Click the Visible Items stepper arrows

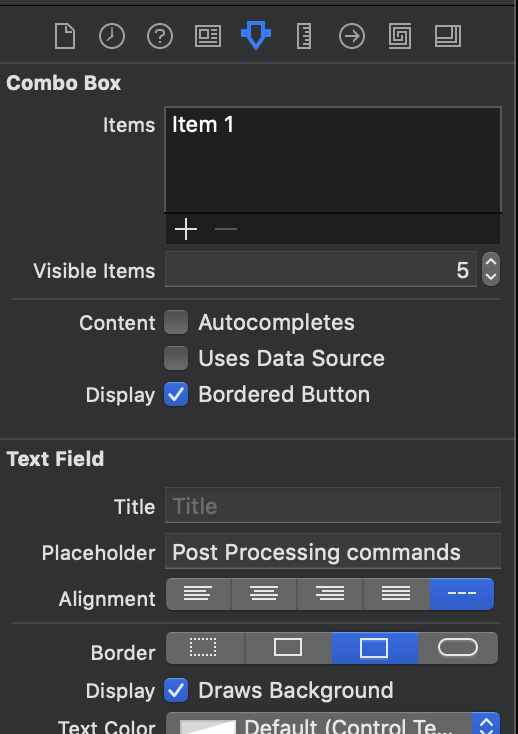coord(491,269)
